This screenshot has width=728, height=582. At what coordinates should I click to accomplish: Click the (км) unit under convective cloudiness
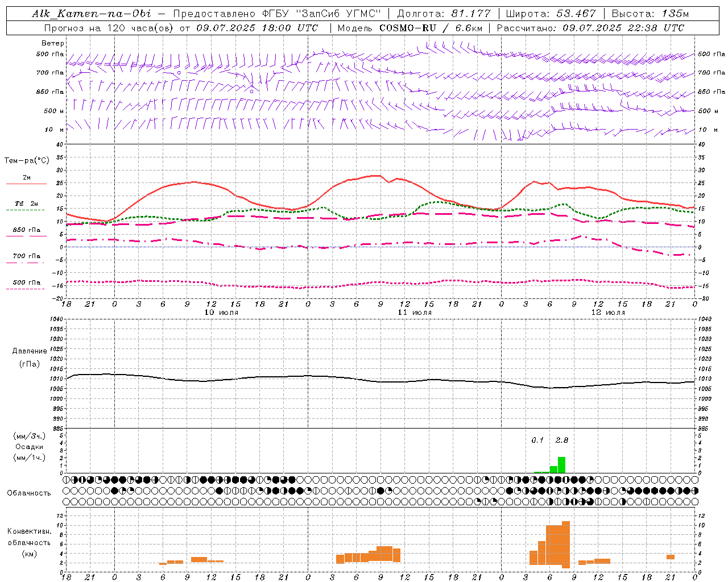(30, 554)
